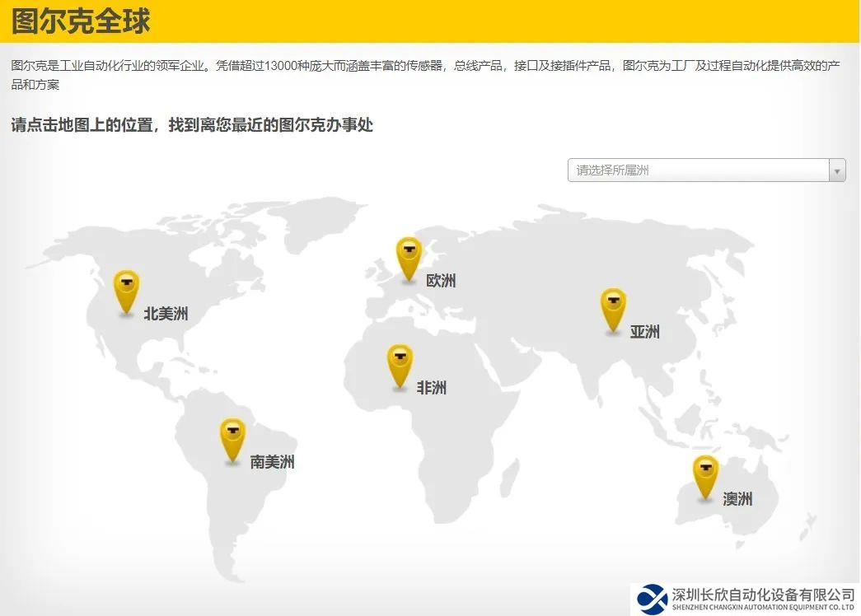Click the 北美洲 label text
This screenshot has width=861, height=616.
pyautogui.click(x=165, y=314)
